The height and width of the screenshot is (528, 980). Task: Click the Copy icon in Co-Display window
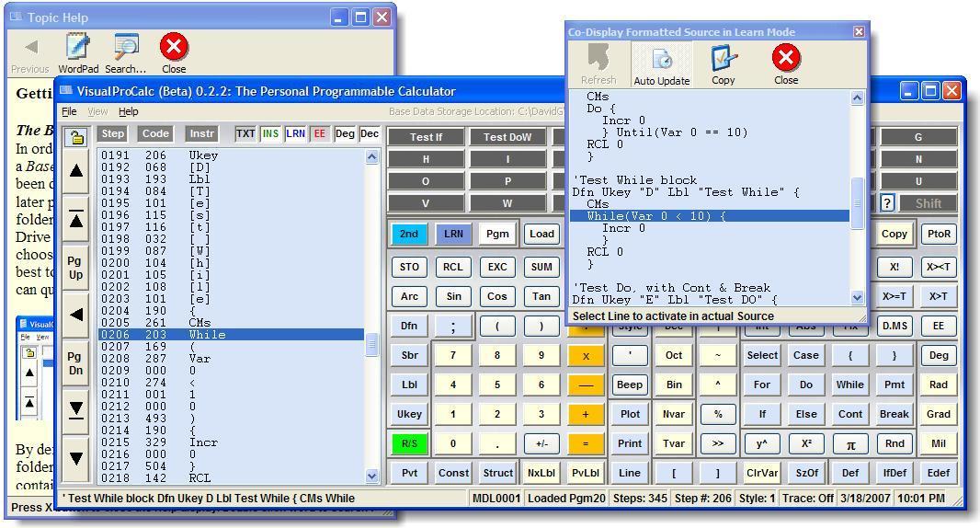click(724, 63)
